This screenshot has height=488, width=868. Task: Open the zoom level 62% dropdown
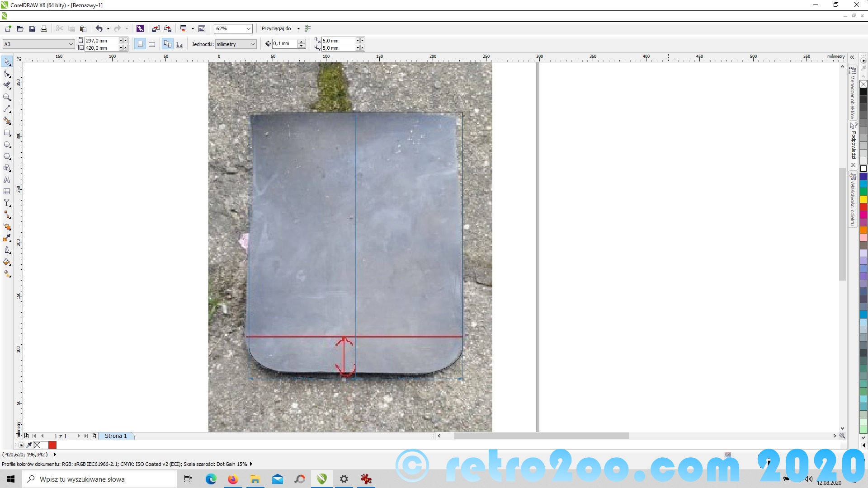(248, 28)
